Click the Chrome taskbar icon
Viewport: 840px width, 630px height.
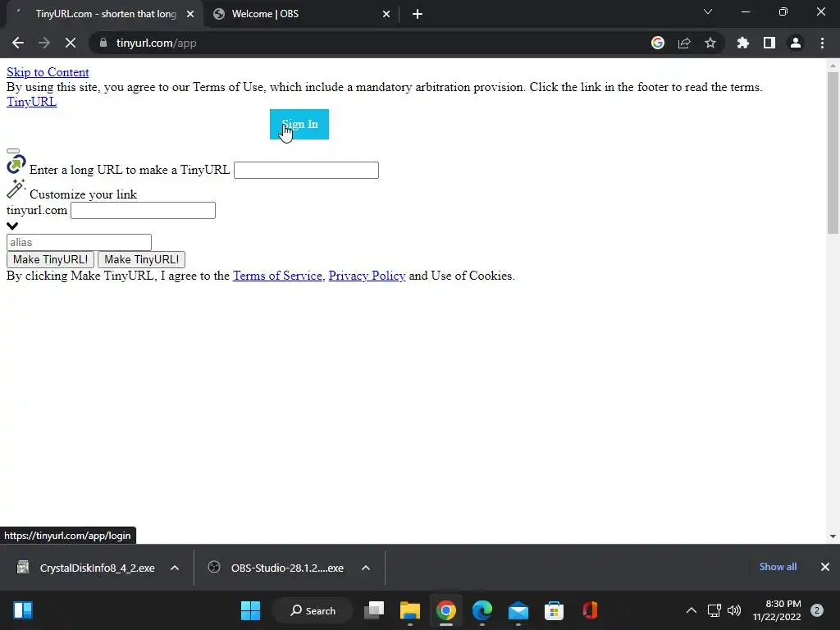click(x=445, y=610)
